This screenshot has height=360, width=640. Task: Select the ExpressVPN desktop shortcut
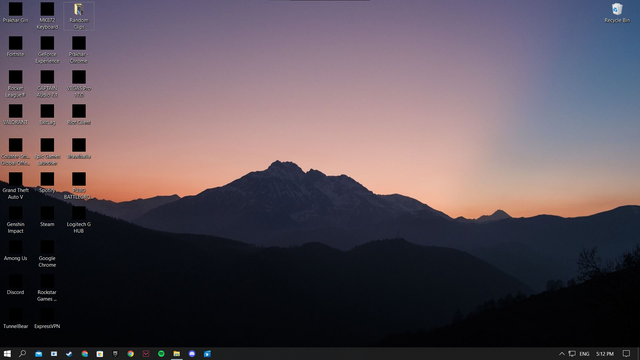[47, 318]
